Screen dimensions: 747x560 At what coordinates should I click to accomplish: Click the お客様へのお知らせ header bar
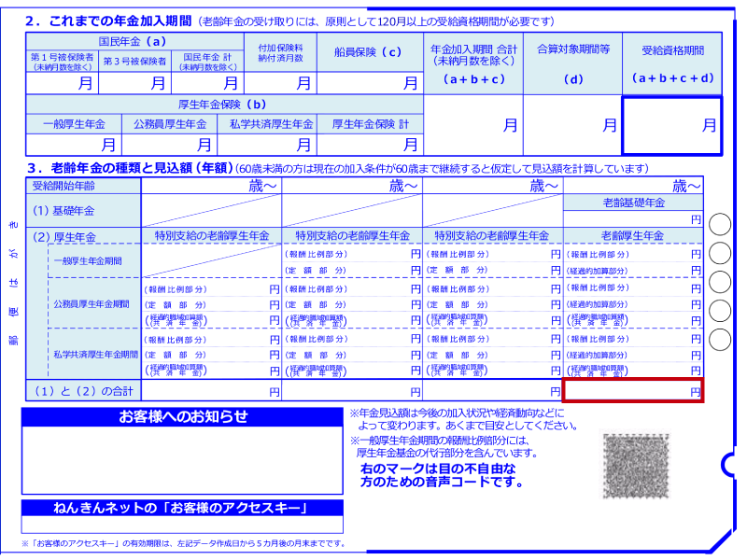click(182, 417)
